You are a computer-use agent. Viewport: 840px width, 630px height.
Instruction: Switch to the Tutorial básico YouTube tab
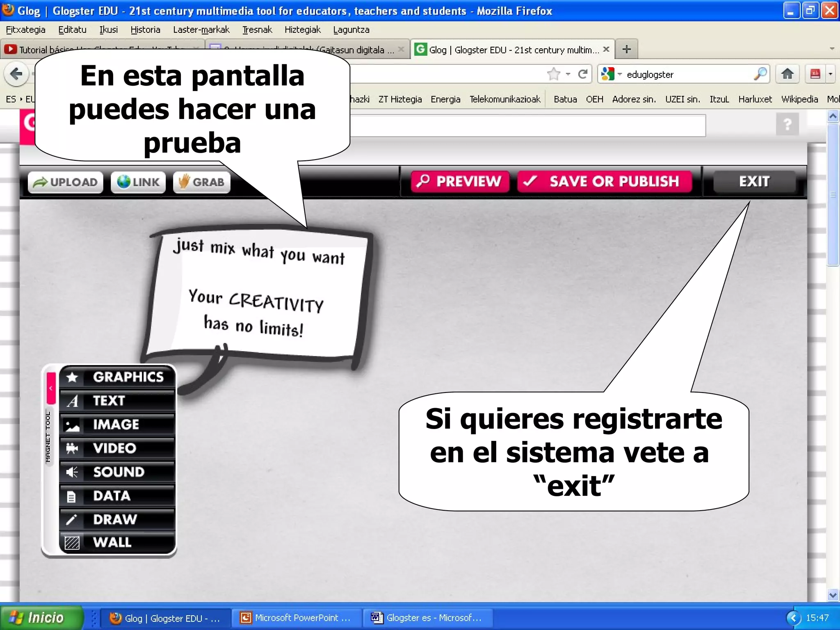point(102,50)
